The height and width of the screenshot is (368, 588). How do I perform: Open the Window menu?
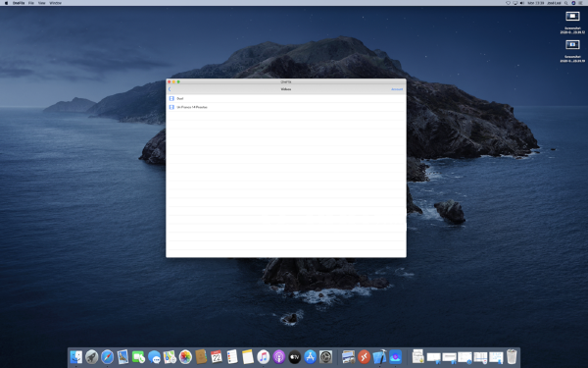(56, 3)
